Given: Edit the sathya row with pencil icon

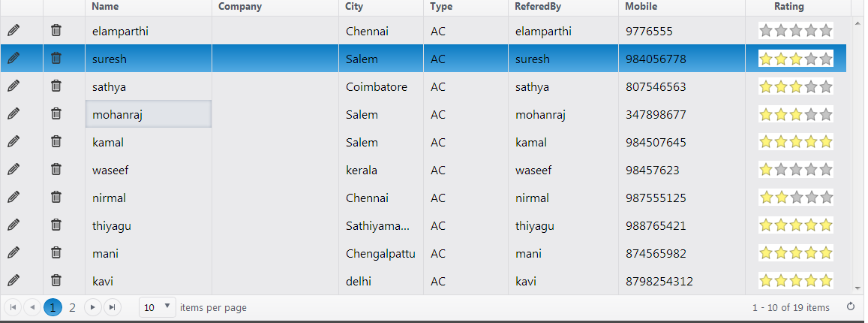Looking at the screenshot, I should tap(14, 86).
